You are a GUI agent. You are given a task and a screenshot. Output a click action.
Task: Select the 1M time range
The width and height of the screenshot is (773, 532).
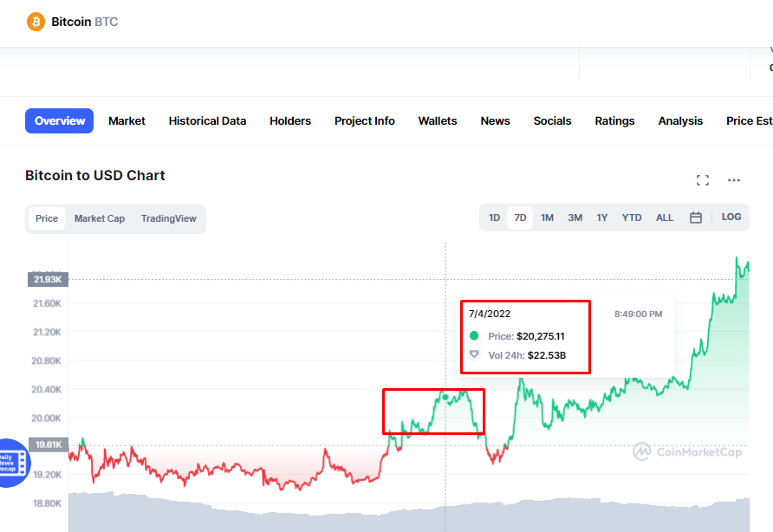(547, 218)
